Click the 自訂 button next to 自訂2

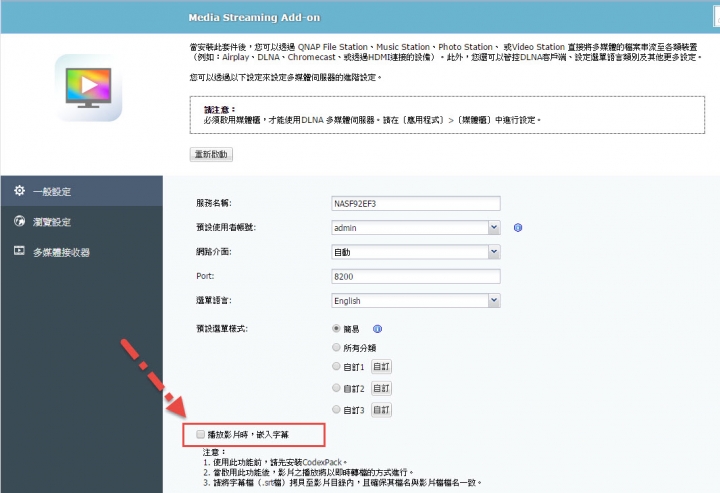(381, 388)
